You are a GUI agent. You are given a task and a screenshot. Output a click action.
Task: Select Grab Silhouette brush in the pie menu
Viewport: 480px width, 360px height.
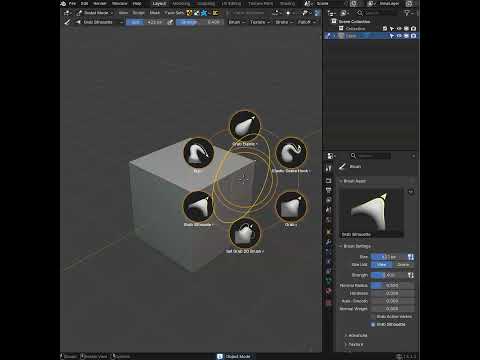[198, 207]
